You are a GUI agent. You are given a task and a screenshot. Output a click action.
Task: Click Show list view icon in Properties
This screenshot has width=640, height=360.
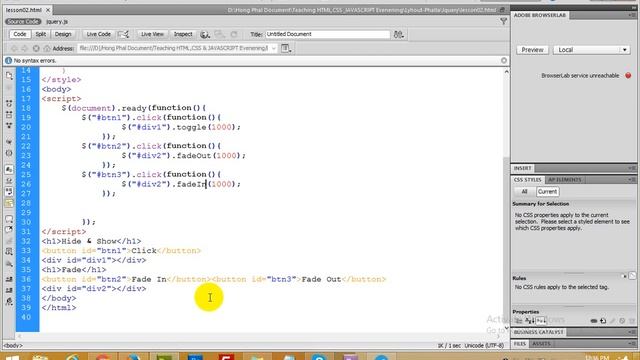click(x=529, y=321)
